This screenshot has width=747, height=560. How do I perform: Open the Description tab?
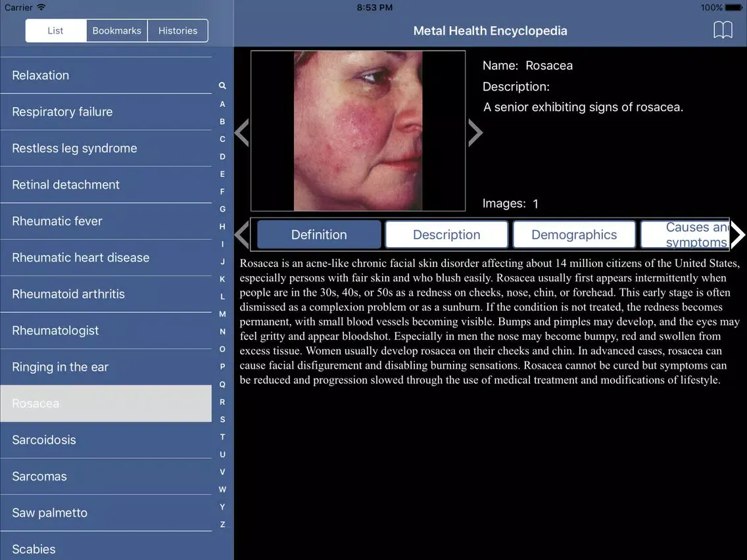pos(446,234)
